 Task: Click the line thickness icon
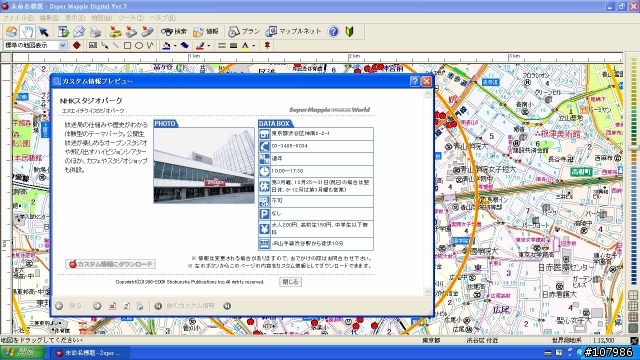click(233, 45)
